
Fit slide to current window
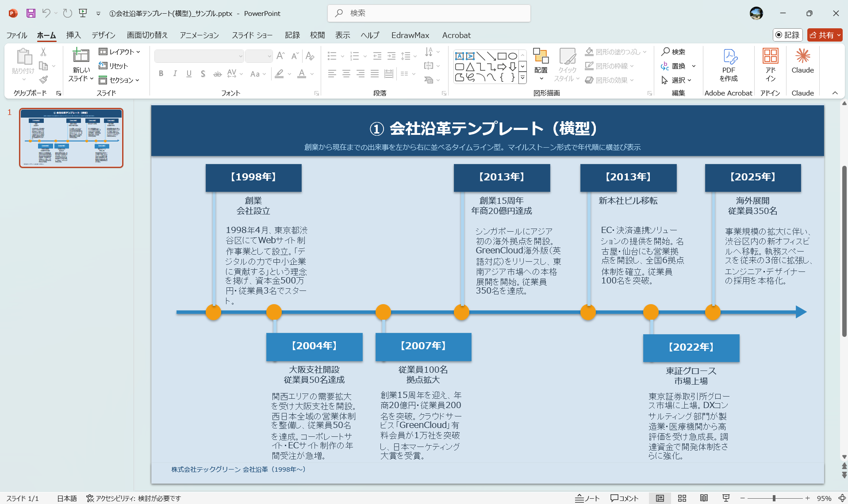(842, 498)
